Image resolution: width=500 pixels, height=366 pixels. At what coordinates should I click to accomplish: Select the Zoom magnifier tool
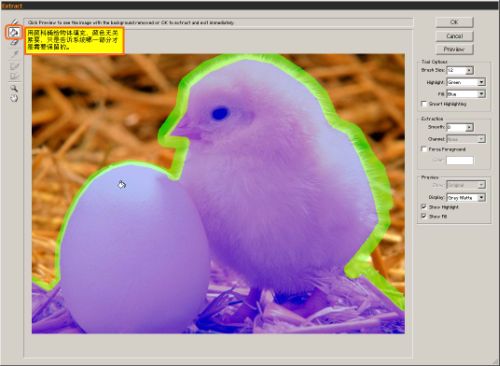pos(14,88)
